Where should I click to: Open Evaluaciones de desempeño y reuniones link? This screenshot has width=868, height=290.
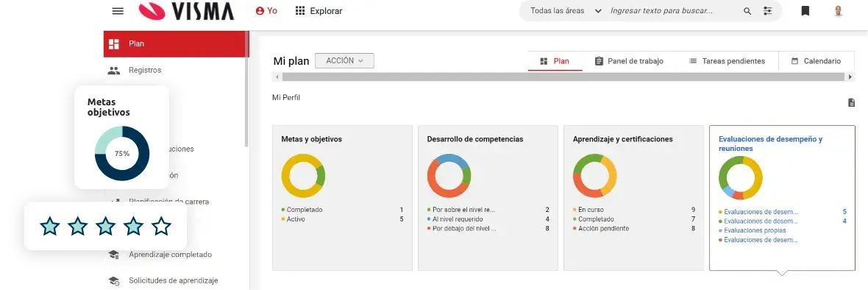771,144
